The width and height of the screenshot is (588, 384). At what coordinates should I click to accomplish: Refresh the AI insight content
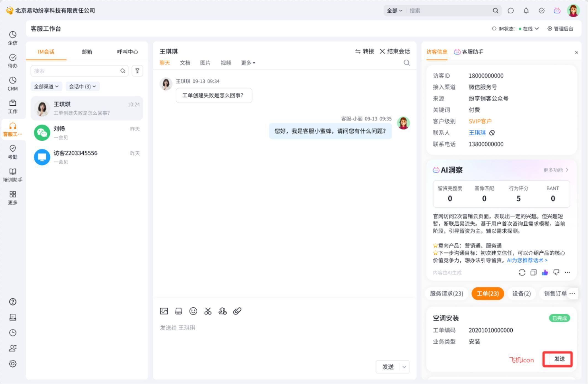[522, 273]
